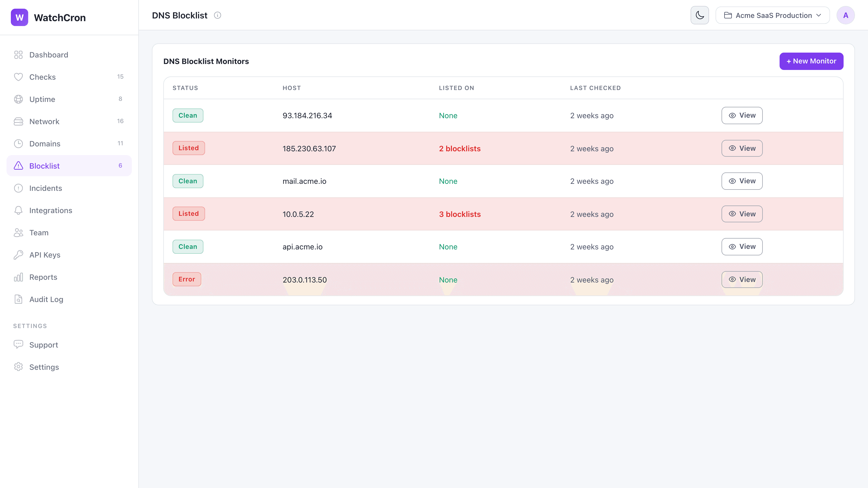The height and width of the screenshot is (488, 868).
Task: Open the Support chat bubble icon
Action: [x=18, y=345]
